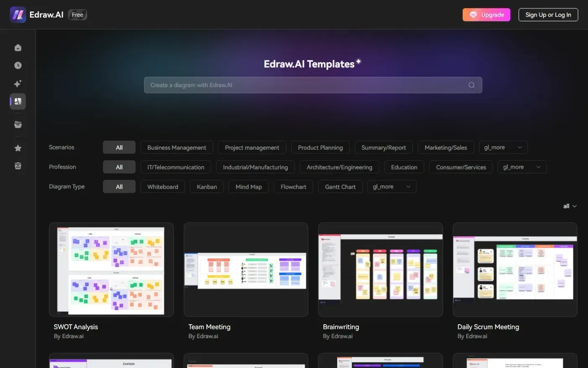Filter by Mind Map diagram type

click(x=249, y=187)
